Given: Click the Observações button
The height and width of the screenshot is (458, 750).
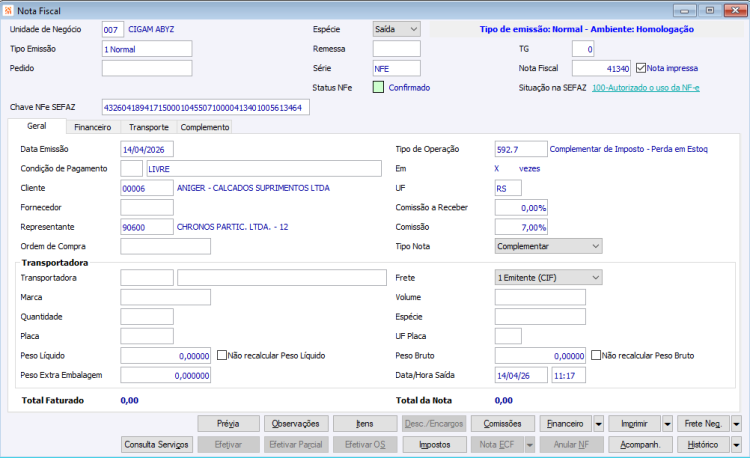Looking at the screenshot, I should (x=296, y=424).
